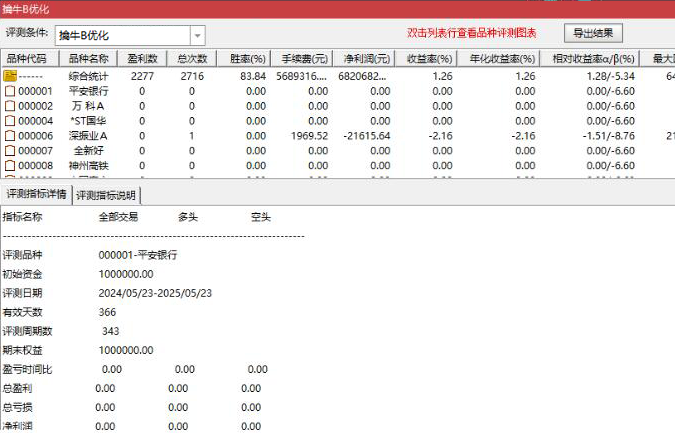Click the 有效天数 value 366
Image resolution: width=675 pixels, height=447 pixels.
[107, 312]
